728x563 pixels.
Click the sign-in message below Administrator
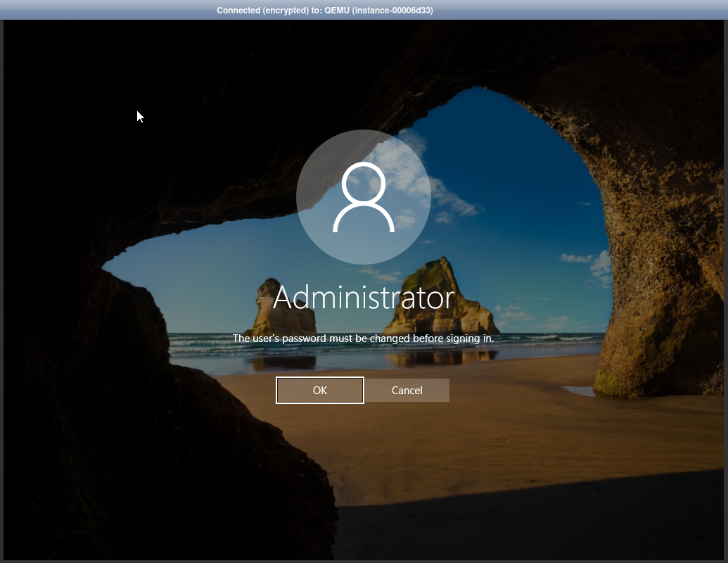pyautogui.click(x=364, y=339)
